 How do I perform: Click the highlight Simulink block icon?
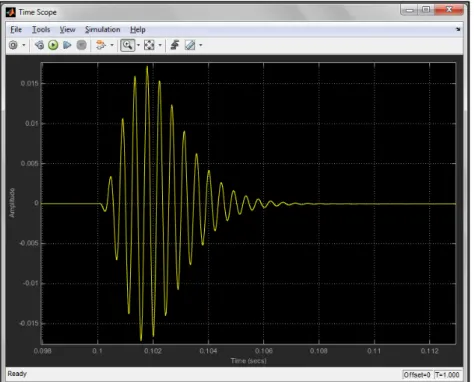tap(101, 45)
